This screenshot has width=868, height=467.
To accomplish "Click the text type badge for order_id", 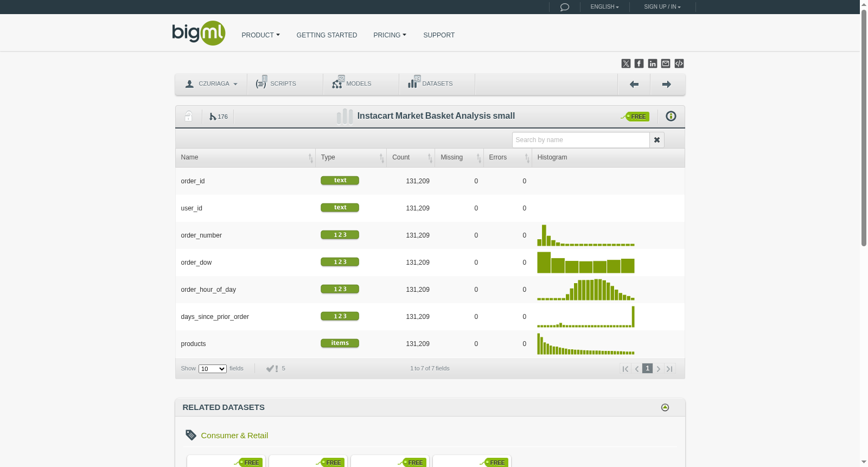I will (340, 181).
